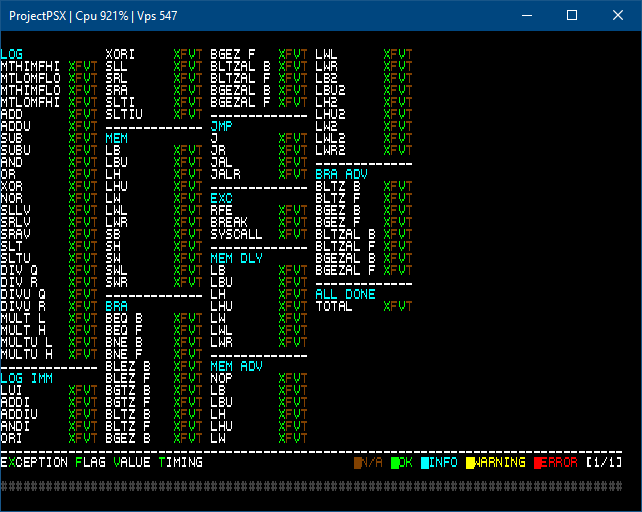
Task: Select the LOG IMM section header
Action: click(x=27, y=378)
